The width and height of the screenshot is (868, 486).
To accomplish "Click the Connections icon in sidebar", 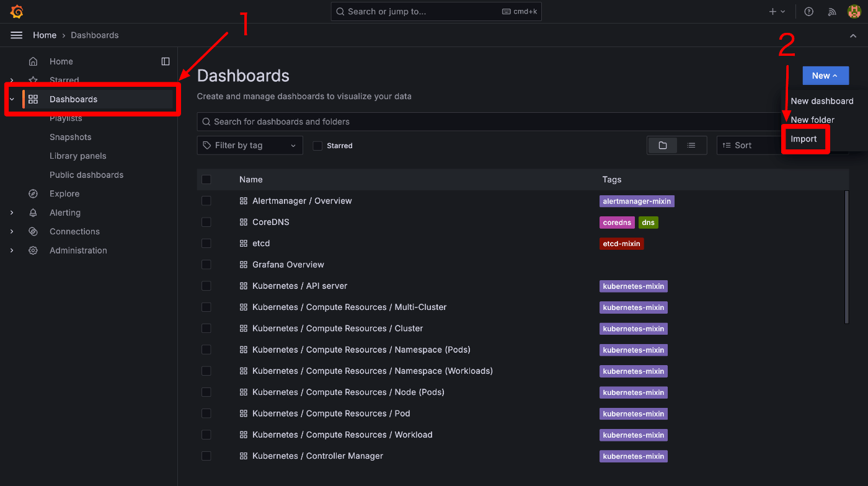I will (33, 232).
